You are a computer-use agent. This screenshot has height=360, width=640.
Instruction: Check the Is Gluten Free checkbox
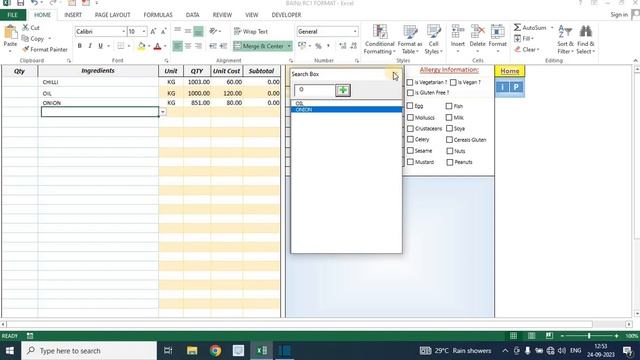pos(410,93)
